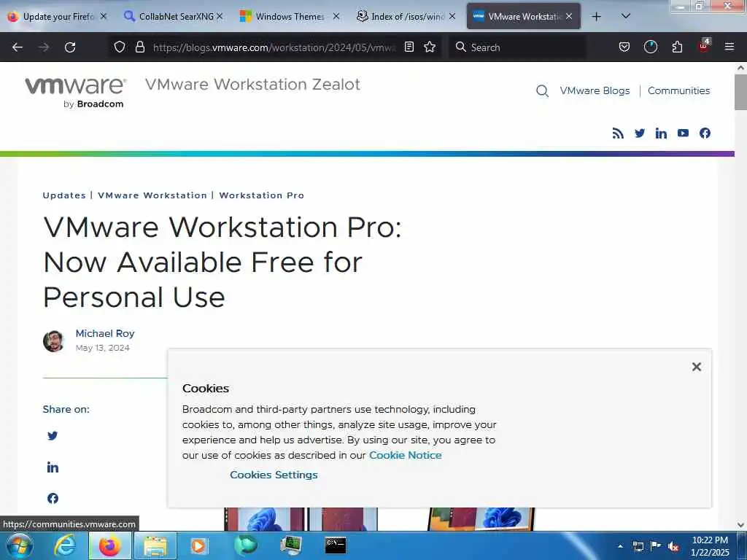Open the Firefox extensions puzzle icon

(677, 47)
